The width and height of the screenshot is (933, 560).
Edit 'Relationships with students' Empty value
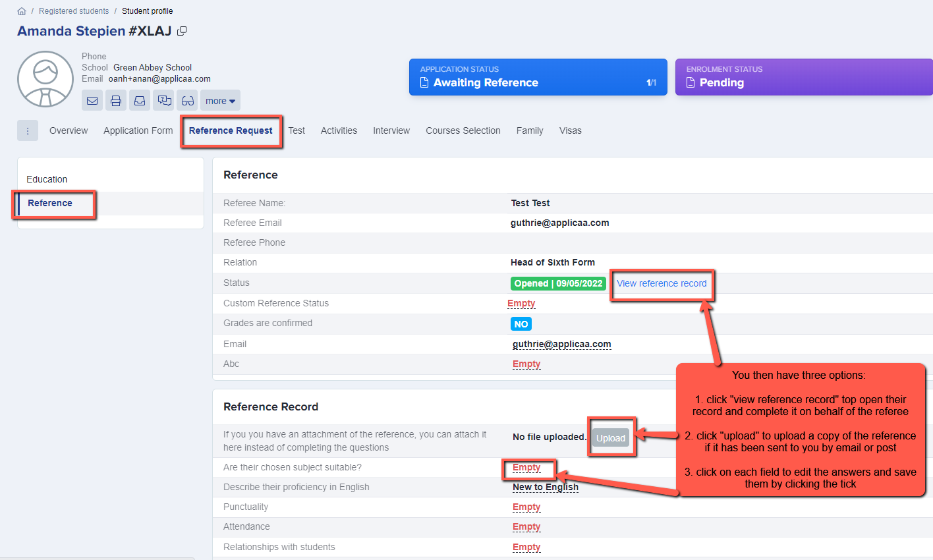pyautogui.click(x=526, y=547)
